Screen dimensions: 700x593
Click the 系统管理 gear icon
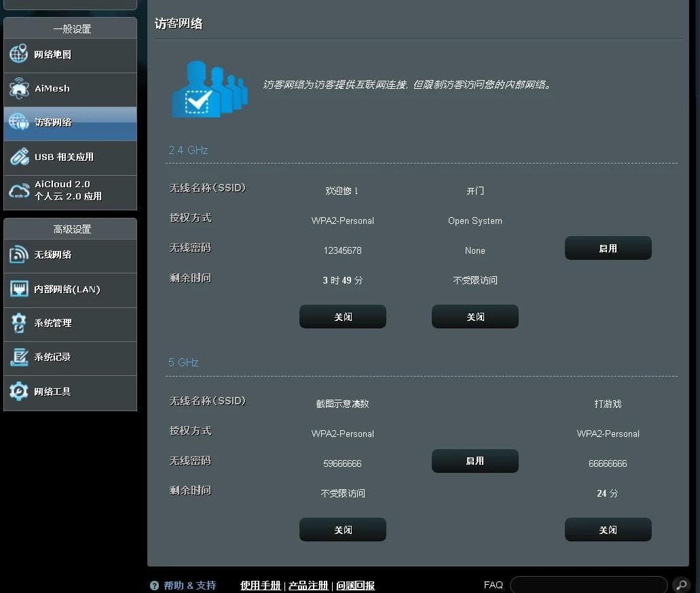pyautogui.click(x=19, y=322)
